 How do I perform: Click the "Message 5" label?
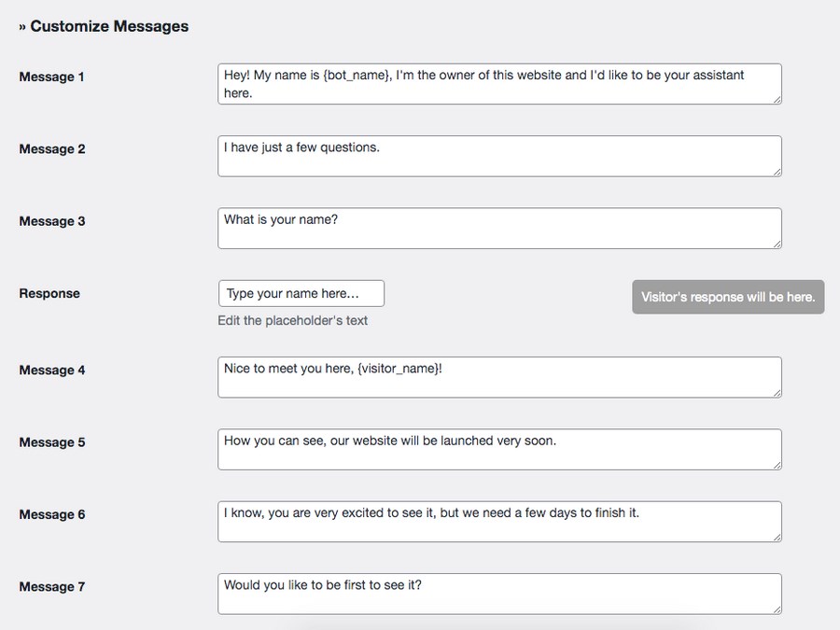click(52, 442)
